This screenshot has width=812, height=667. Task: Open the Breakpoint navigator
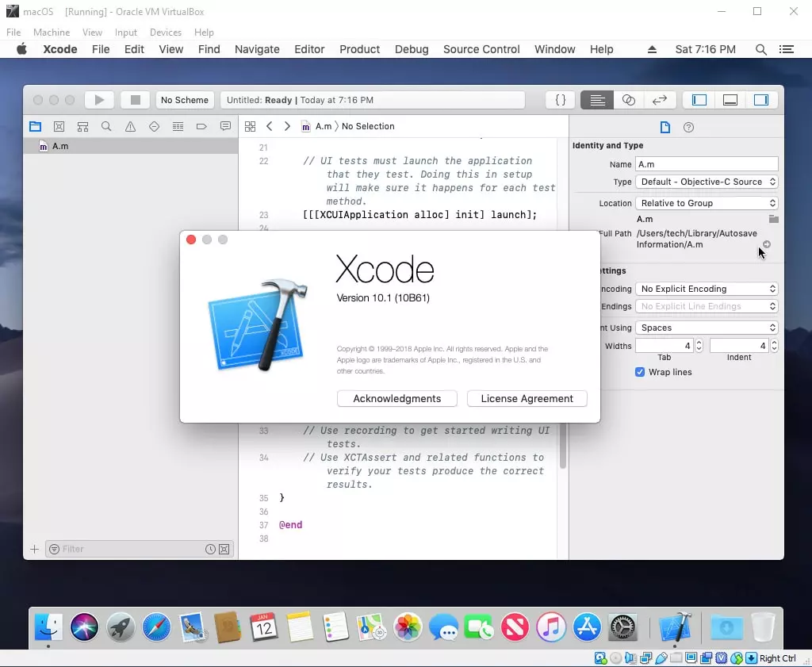[x=201, y=126]
